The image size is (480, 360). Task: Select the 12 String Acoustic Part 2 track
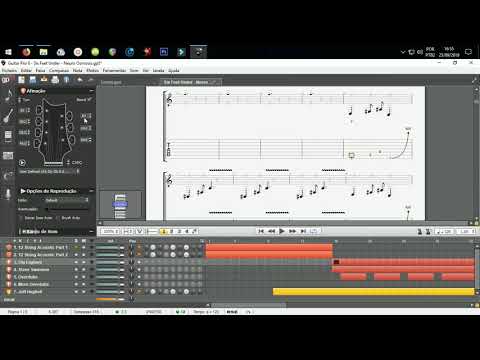[40, 255]
